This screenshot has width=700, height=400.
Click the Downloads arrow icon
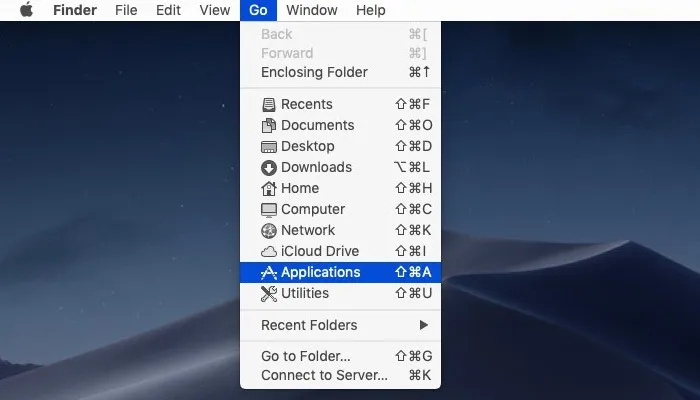269,167
